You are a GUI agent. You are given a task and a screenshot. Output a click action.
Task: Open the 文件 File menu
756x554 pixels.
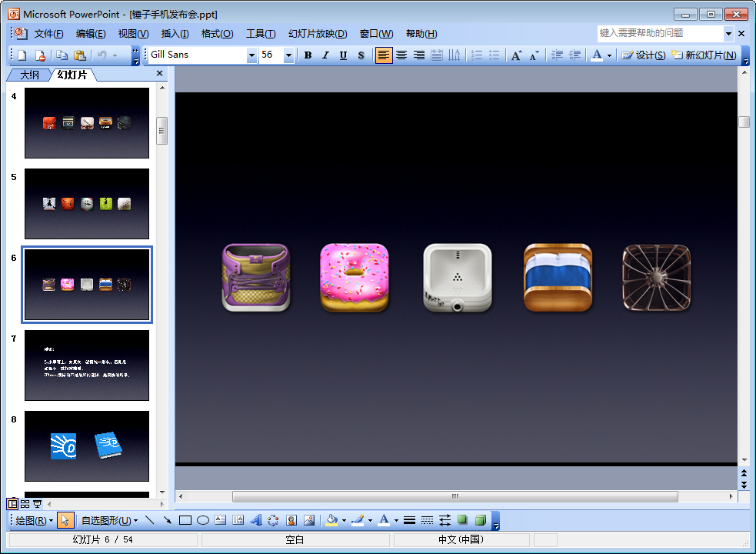48,34
